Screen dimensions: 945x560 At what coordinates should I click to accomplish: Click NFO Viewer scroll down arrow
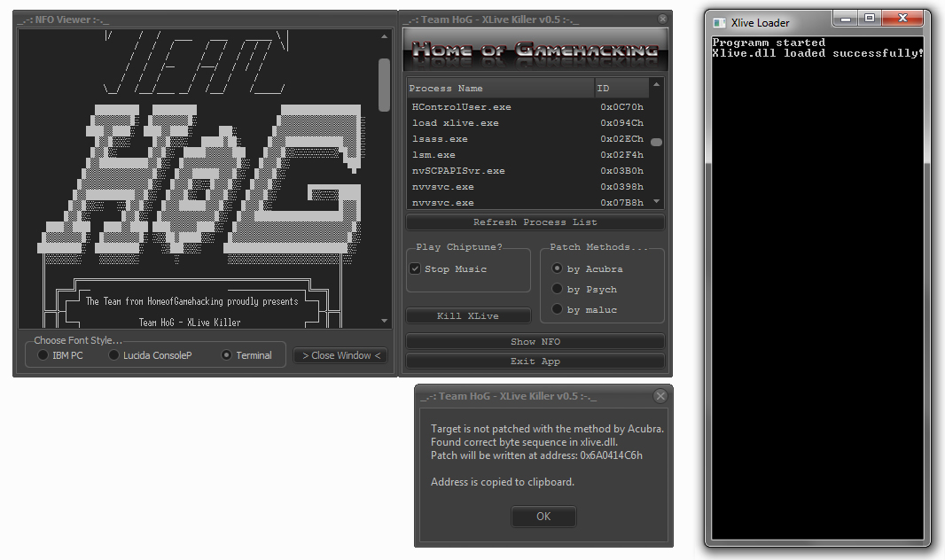385,320
